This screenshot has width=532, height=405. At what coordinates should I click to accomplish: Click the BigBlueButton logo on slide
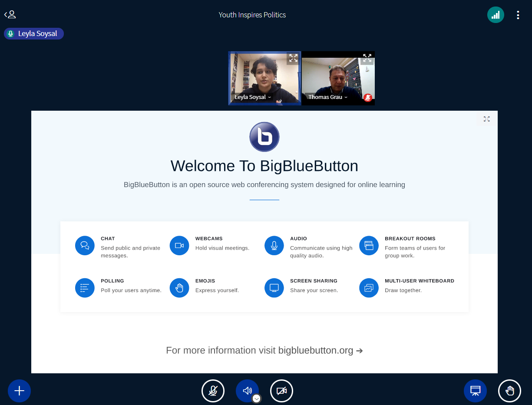click(264, 137)
